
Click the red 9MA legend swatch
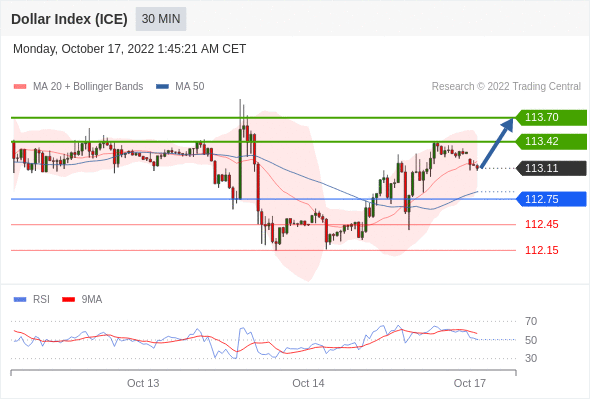pyautogui.click(x=68, y=300)
